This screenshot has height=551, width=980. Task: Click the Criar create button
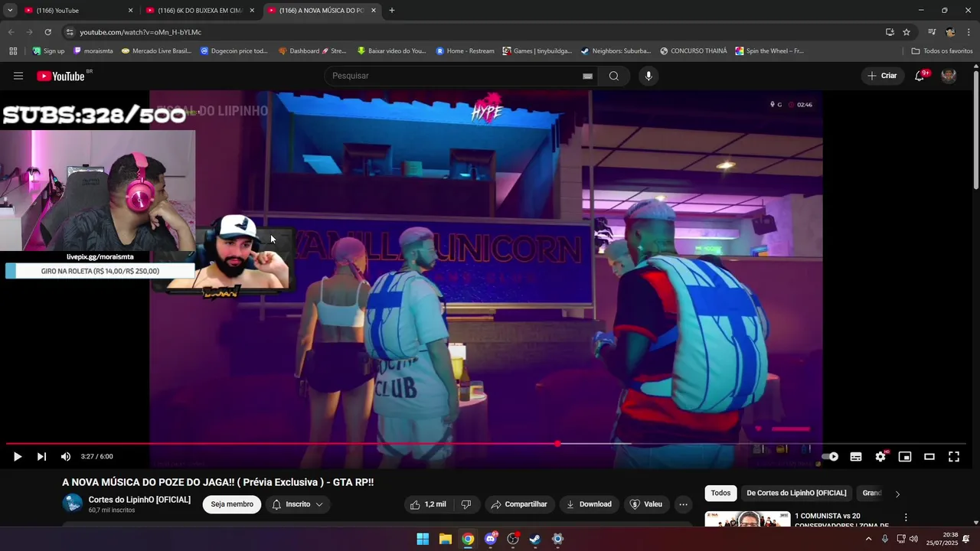pos(882,76)
